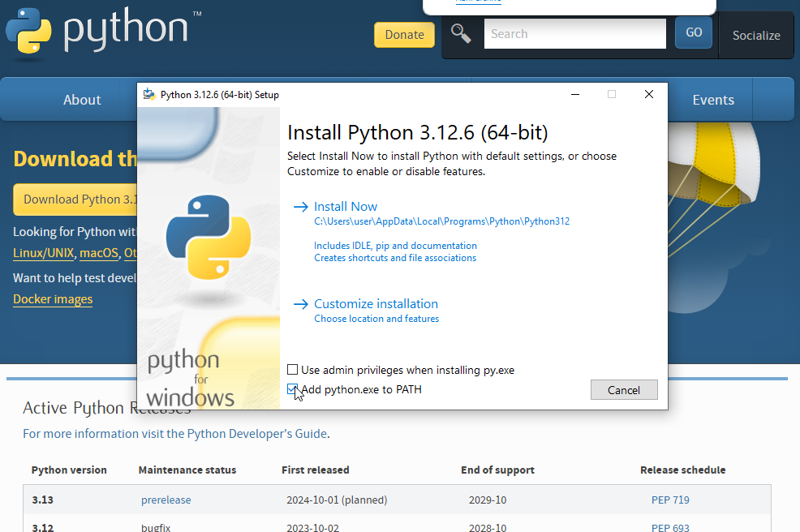Uncheck Add python.exe to PATH
Viewport: 800px width, 532px height.
point(292,389)
